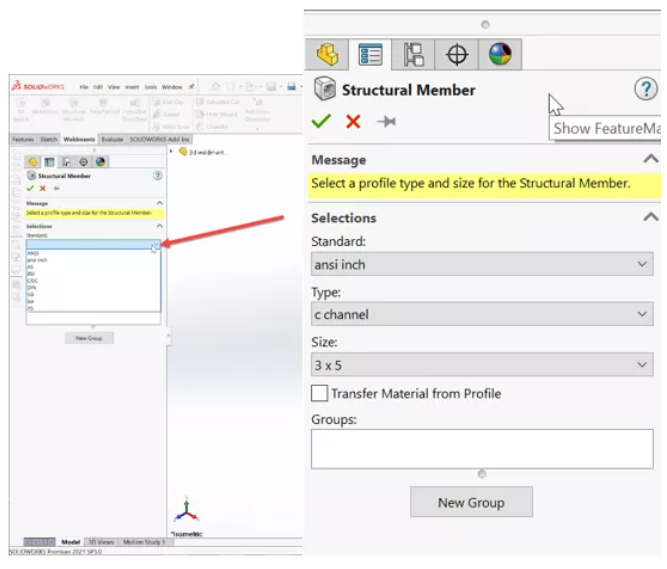Viewport: 667px width, 569px height.
Task: Open the DimXpertManager crosshair tab, large panel
Action: tap(457, 54)
